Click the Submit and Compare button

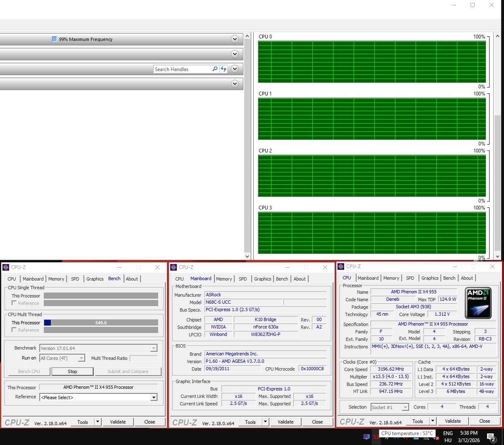pos(128,371)
